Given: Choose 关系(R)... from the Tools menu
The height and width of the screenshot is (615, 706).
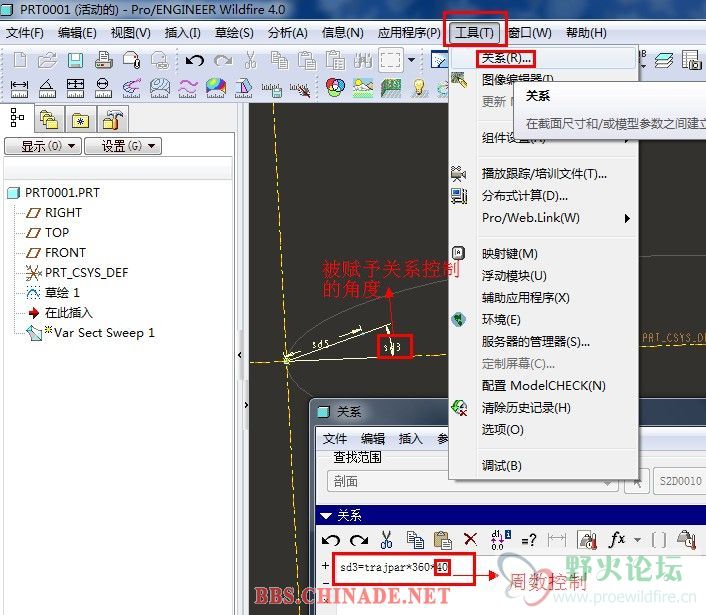Looking at the screenshot, I should coord(507,58).
